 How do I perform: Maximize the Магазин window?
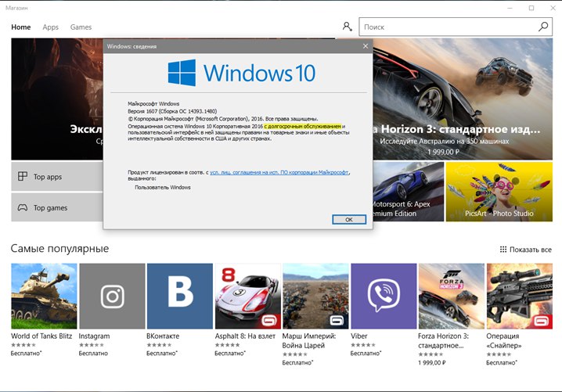click(x=531, y=8)
